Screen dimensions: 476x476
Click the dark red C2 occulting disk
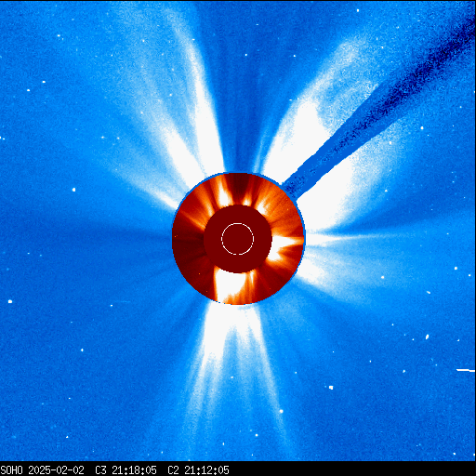pyautogui.click(x=238, y=239)
